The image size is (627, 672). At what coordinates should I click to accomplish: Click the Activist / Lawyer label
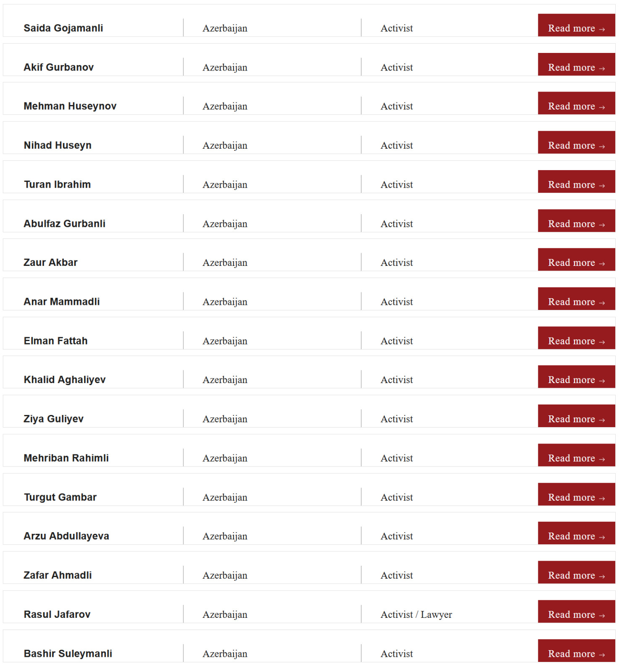click(416, 615)
